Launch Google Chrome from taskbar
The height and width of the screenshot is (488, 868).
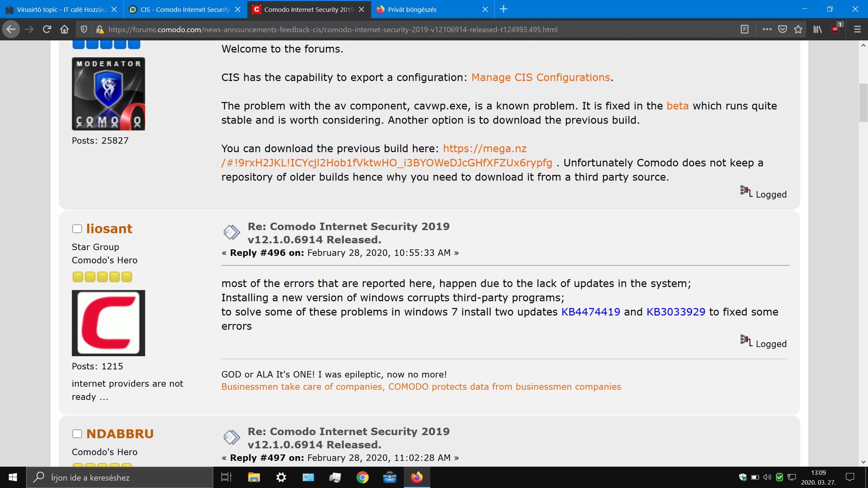363,477
